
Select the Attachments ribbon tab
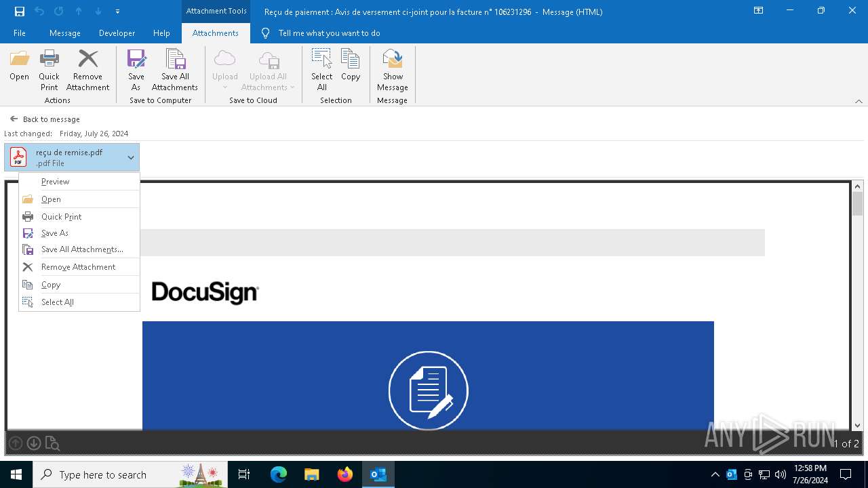[216, 33]
